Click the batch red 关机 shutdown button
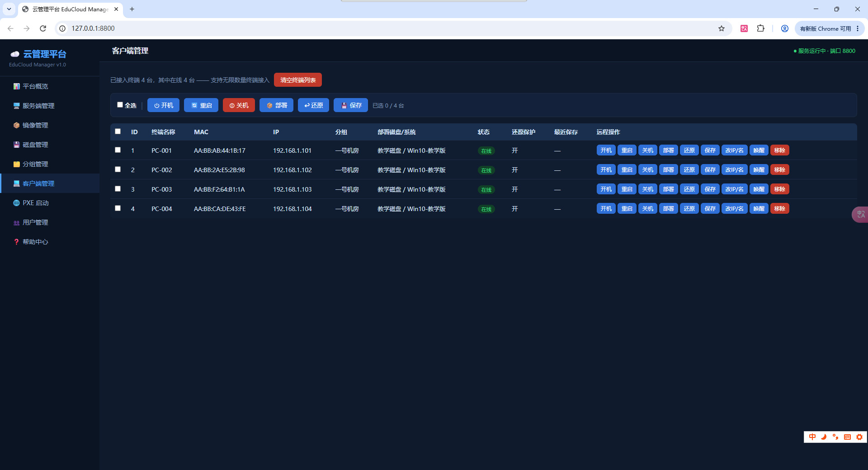Image resolution: width=868 pixels, height=470 pixels. pos(239,105)
